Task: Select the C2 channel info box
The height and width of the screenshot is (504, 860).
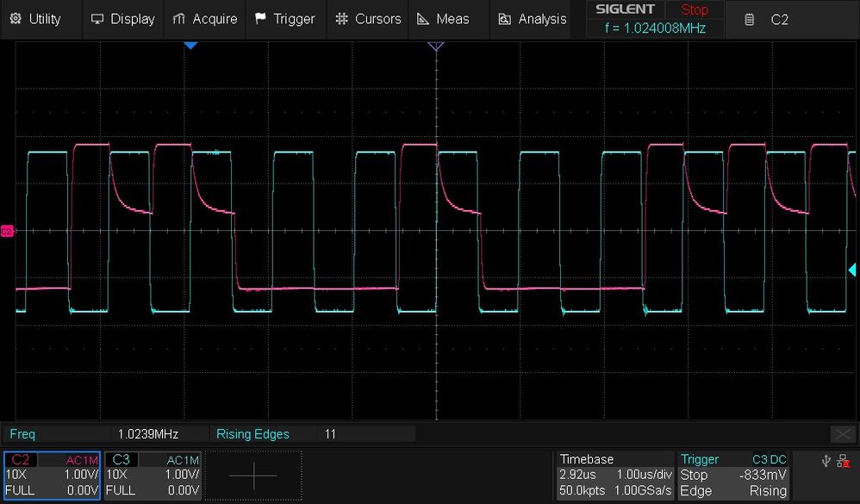Action: (52, 476)
